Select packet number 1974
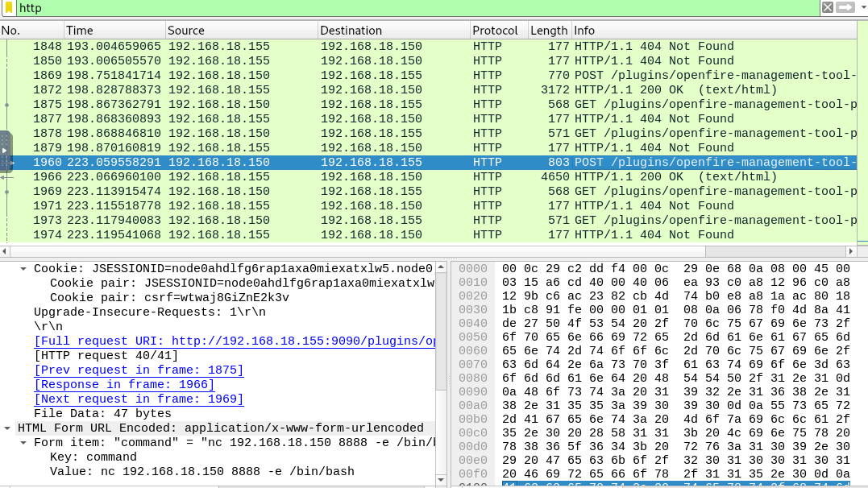This screenshot has height=488, width=868. (429, 234)
